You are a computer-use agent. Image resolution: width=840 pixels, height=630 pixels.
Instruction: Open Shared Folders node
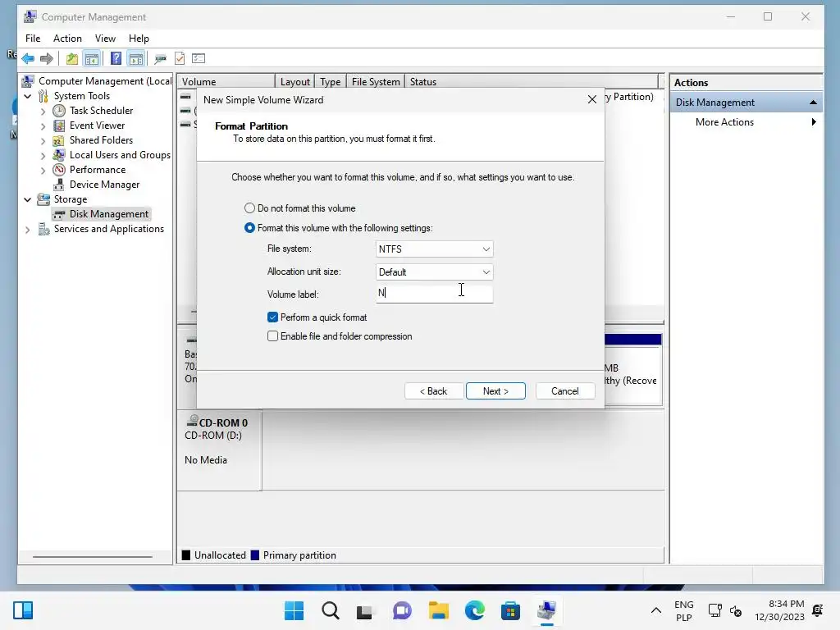(x=101, y=139)
